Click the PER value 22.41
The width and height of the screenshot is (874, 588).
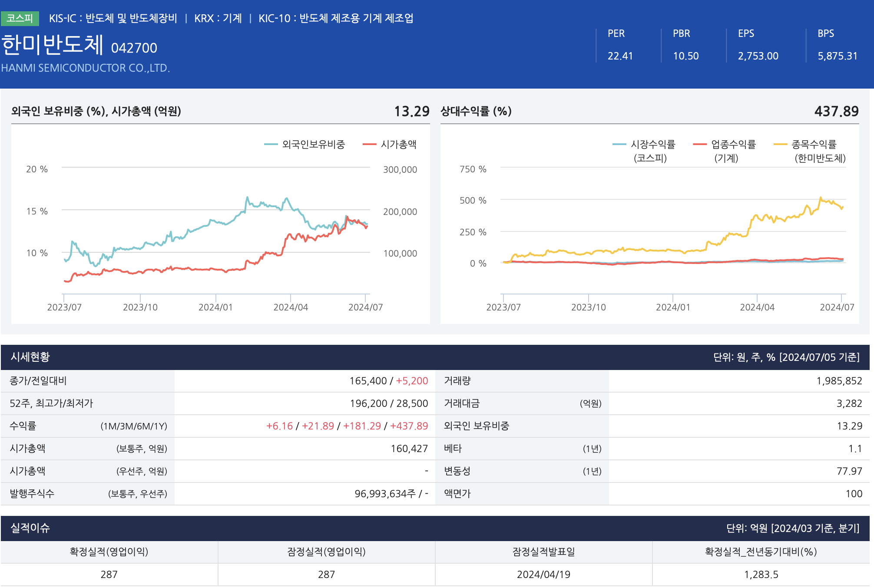tap(620, 56)
